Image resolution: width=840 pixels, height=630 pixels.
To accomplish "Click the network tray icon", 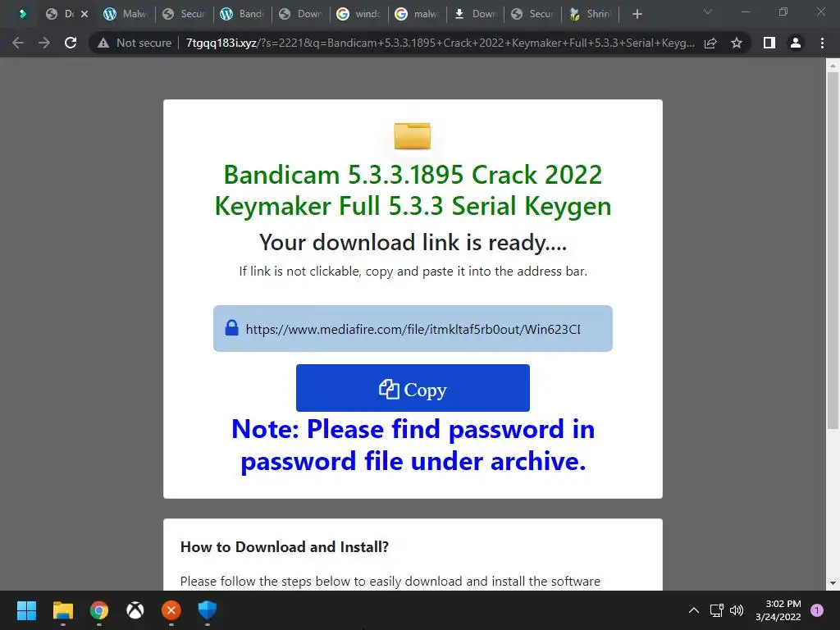I will (717, 610).
